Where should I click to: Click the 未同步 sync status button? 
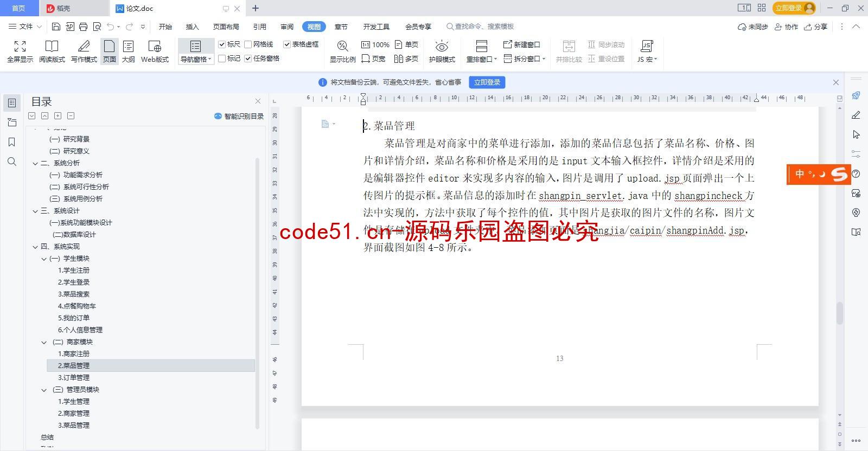pyautogui.click(x=753, y=27)
